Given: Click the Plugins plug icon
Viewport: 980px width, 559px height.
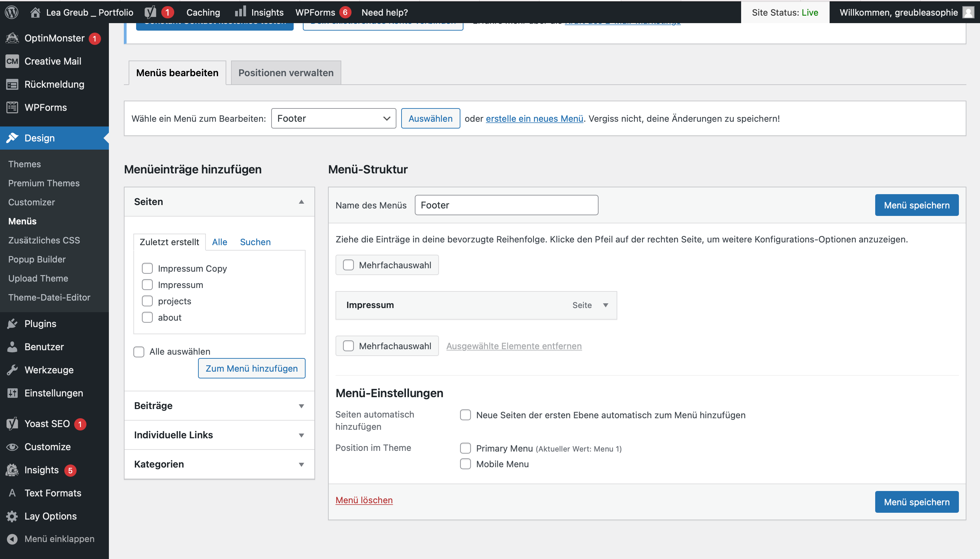Looking at the screenshot, I should 12,324.
